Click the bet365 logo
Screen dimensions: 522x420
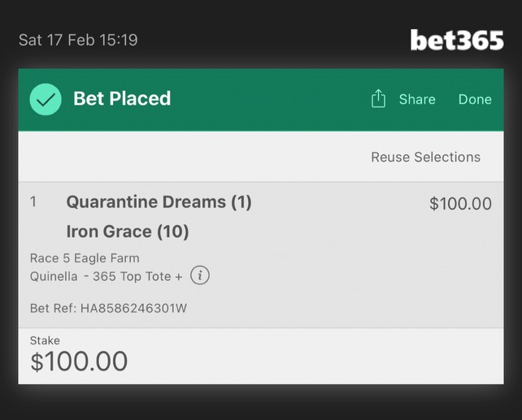(x=457, y=41)
